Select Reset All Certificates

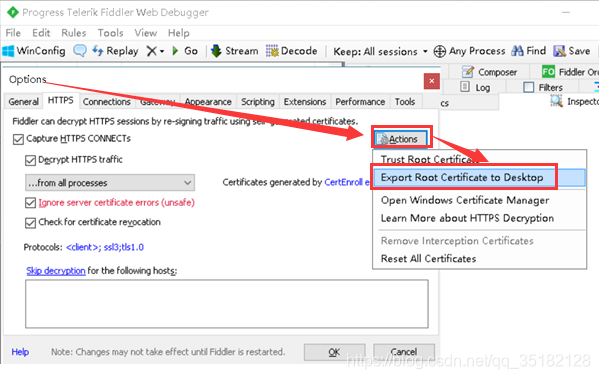(479, 259)
